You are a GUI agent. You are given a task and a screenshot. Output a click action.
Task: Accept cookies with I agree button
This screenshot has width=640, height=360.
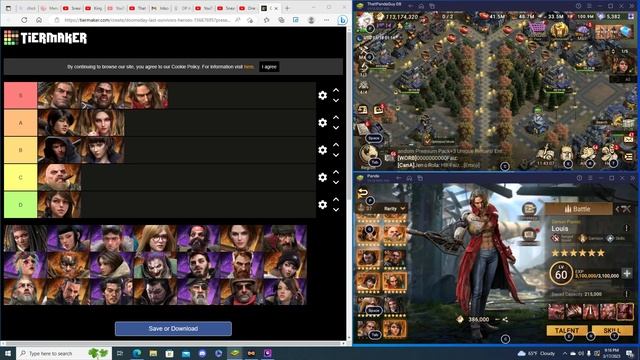tap(269, 67)
